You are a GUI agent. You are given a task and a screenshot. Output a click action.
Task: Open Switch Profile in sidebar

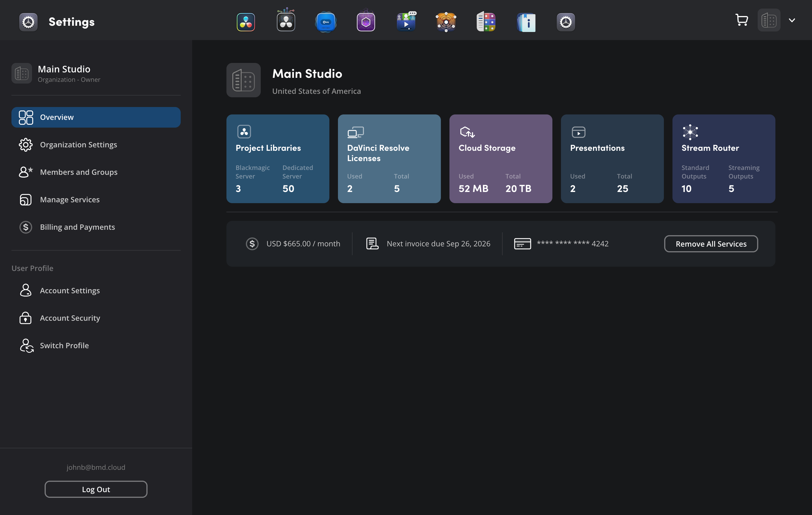pyautogui.click(x=96, y=346)
